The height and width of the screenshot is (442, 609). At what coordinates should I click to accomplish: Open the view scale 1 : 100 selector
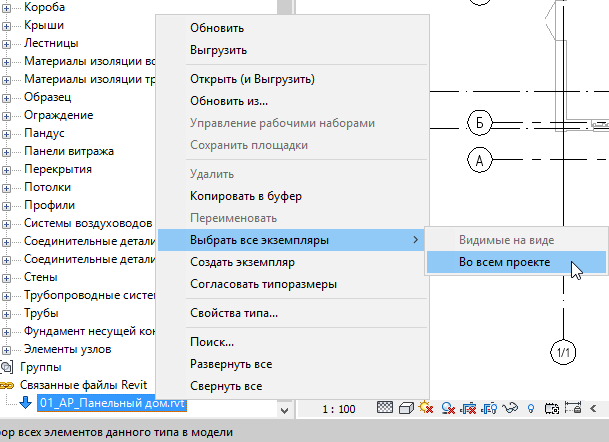[x=339, y=409]
